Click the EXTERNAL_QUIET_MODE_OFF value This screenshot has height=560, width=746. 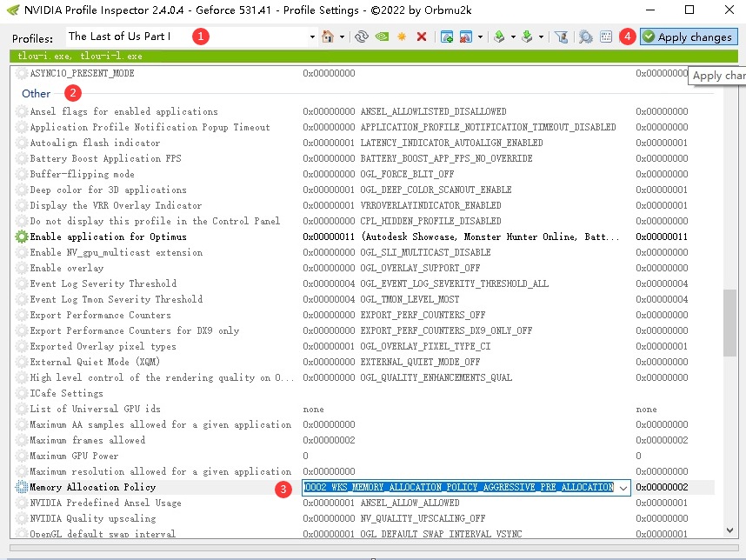tap(420, 362)
